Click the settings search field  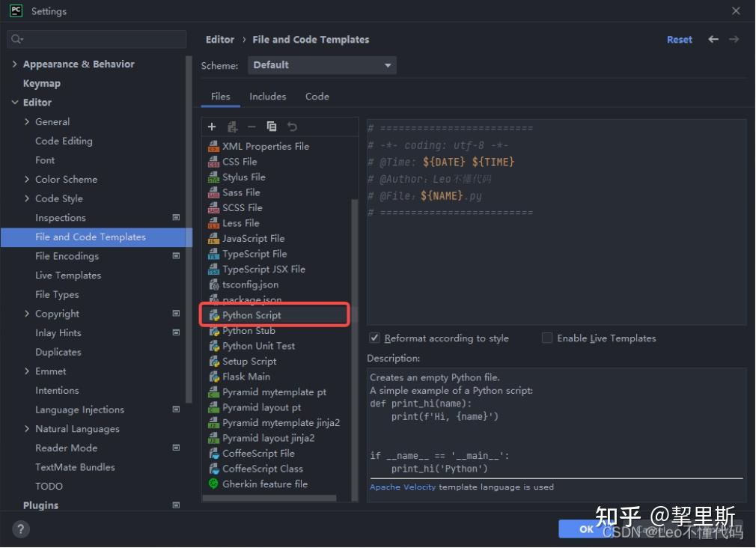pos(96,38)
